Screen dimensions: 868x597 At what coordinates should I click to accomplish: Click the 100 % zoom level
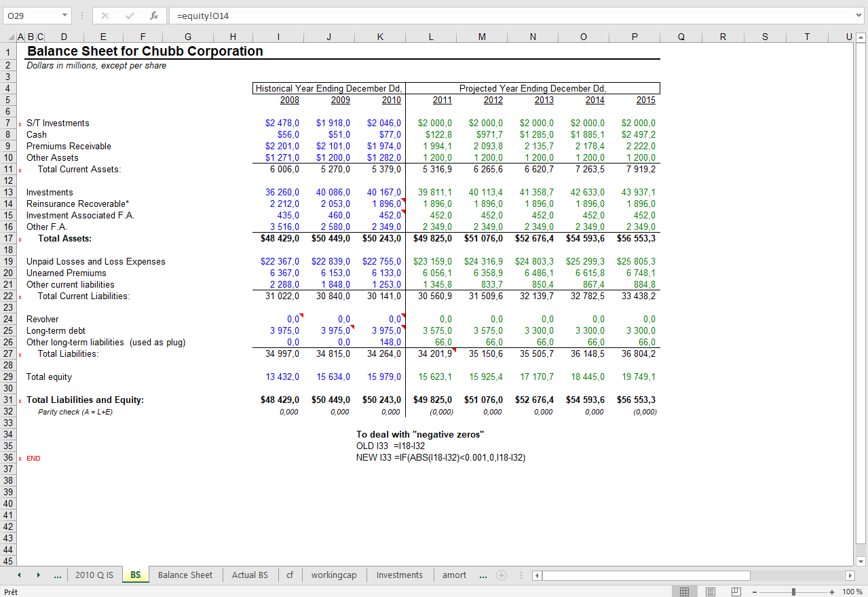pos(852,592)
